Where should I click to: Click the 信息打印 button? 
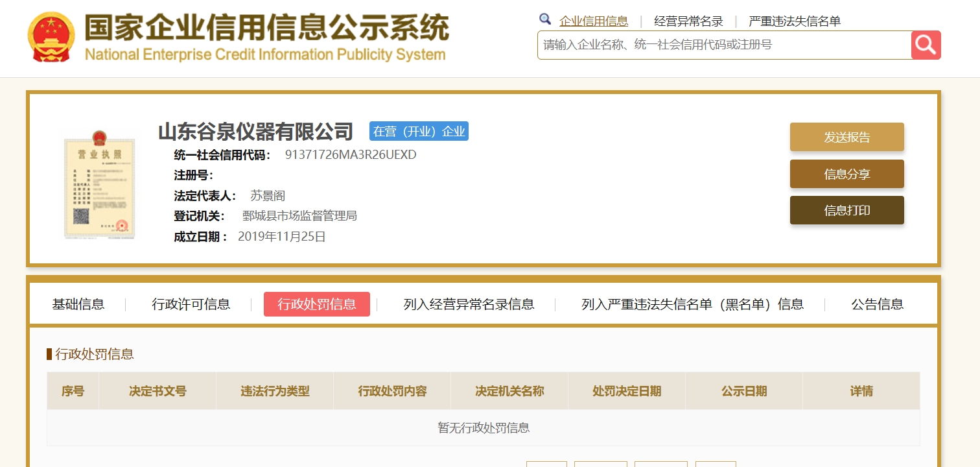[x=847, y=210]
